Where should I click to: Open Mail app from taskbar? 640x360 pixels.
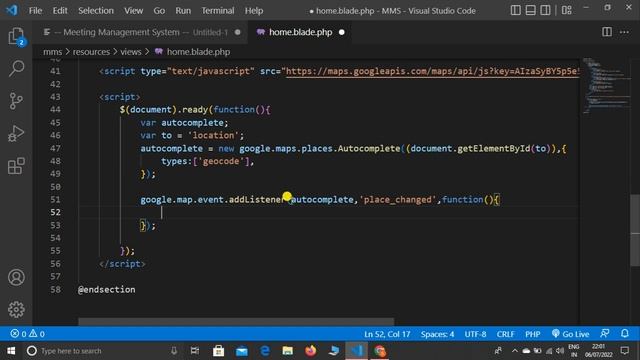(x=242, y=351)
